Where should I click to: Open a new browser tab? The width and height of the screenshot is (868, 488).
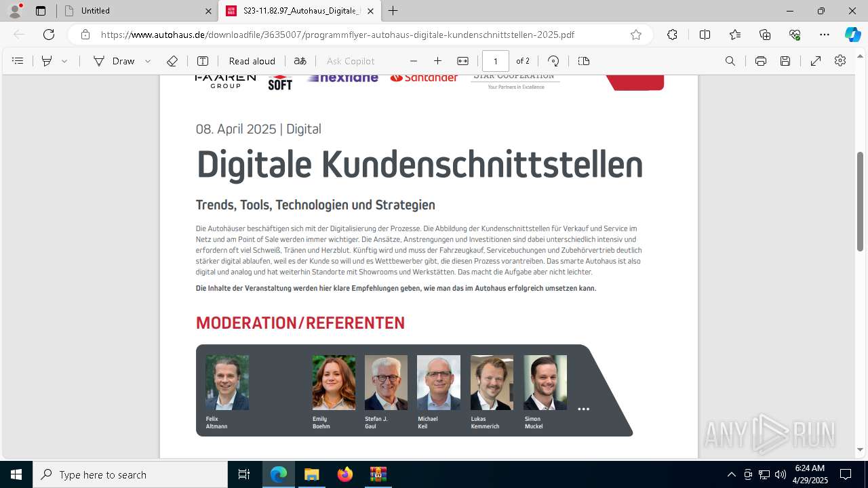click(393, 11)
